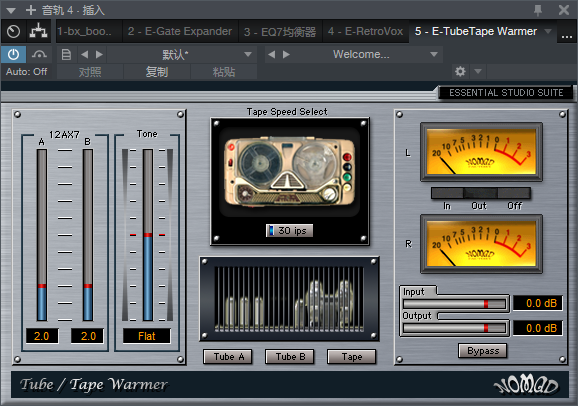Click the next arrow before Welcome...
578x406 pixels.
[x=286, y=55]
